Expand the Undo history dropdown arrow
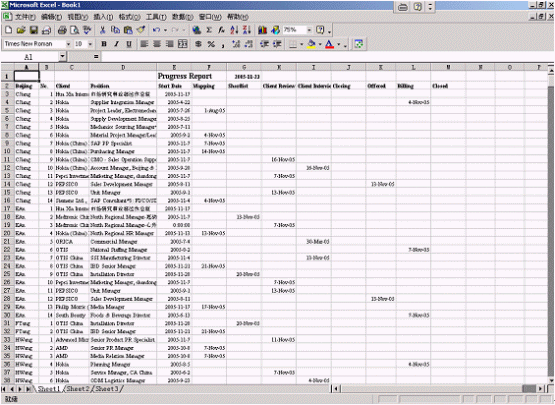Viewport: 555px width, 405px height. (x=165, y=30)
